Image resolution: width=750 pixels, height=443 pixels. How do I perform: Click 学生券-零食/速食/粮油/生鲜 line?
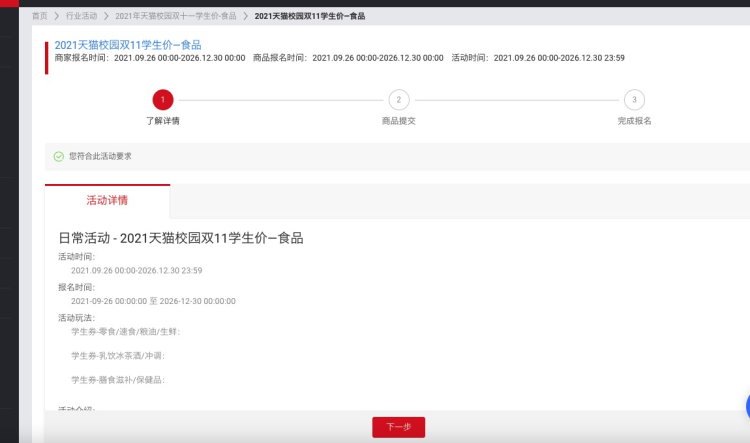(125, 332)
